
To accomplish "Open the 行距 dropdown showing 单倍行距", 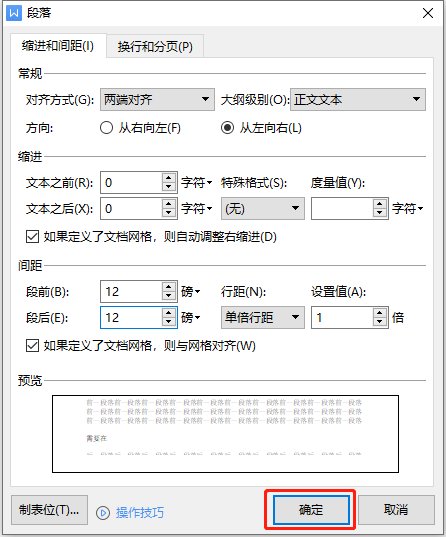I will point(263,317).
